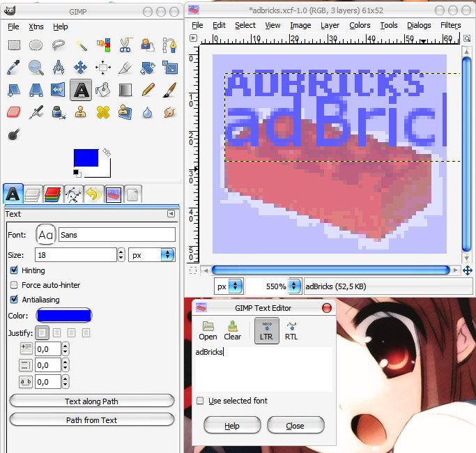Open the font picker Aa button
The image size is (476, 453).
pyautogui.click(x=45, y=234)
